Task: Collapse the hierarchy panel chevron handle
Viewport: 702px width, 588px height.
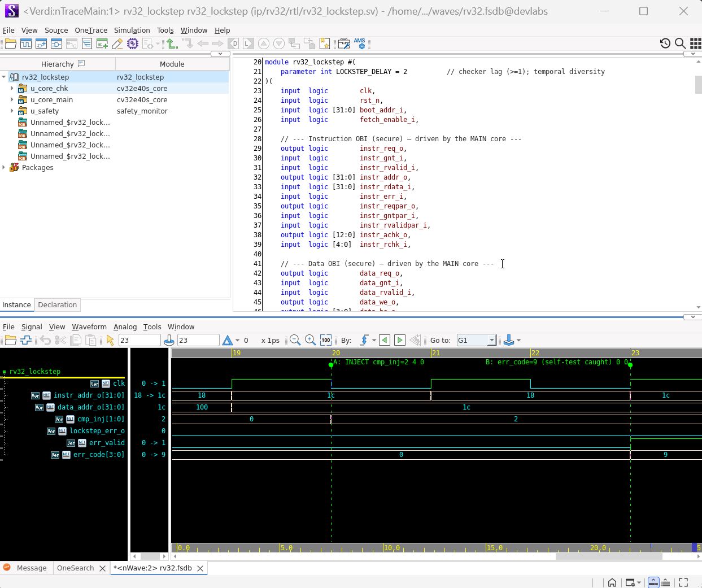Action: pyautogui.click(x=220, y=54)
